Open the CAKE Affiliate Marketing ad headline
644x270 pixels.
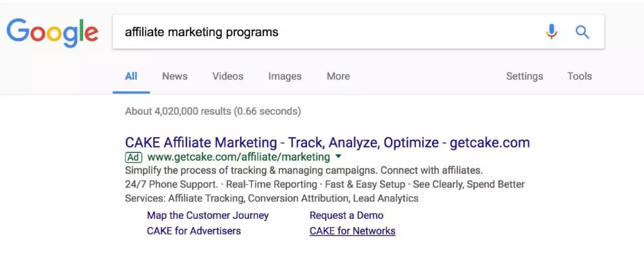[327, 143]
